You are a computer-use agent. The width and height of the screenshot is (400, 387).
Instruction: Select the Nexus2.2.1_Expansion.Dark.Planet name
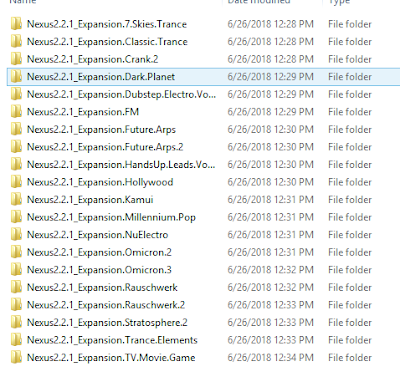pos(101,77)
